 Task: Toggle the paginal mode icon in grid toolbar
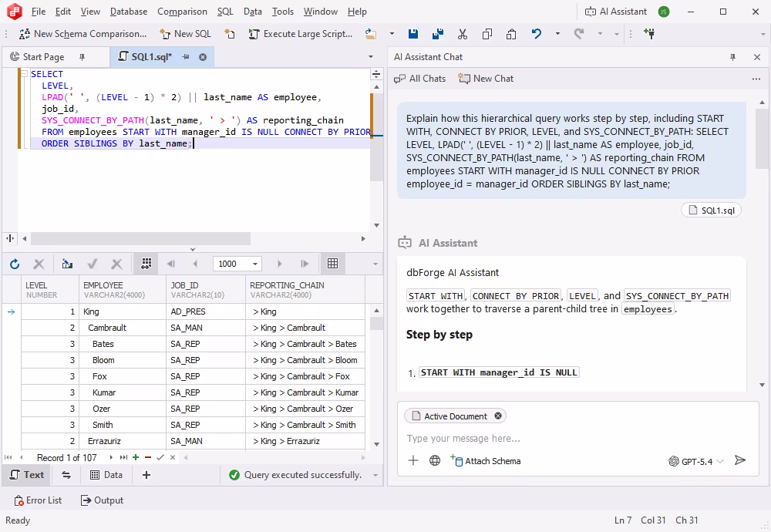[146, 264]
